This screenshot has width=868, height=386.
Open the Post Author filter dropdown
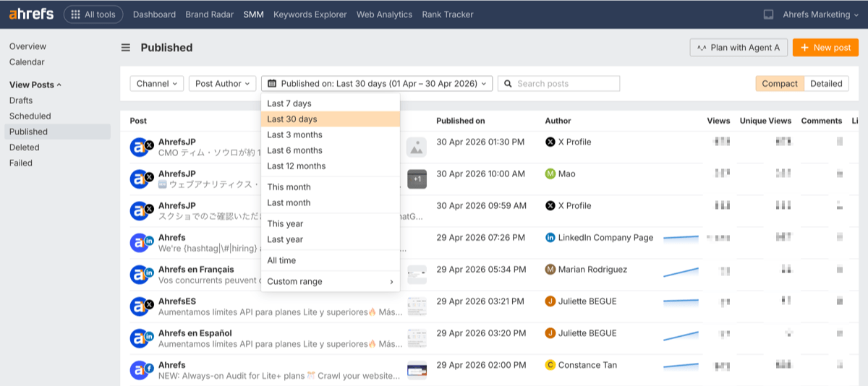[x=223, y=84]
